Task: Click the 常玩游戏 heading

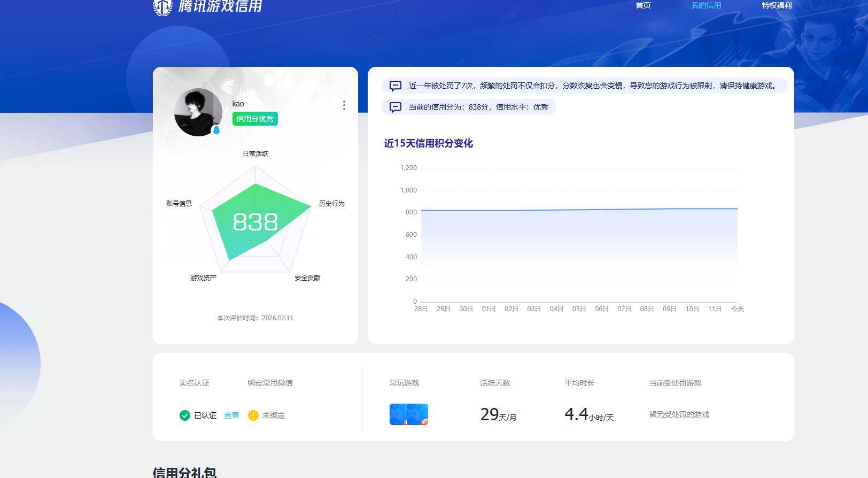Action: pos(404,383)
